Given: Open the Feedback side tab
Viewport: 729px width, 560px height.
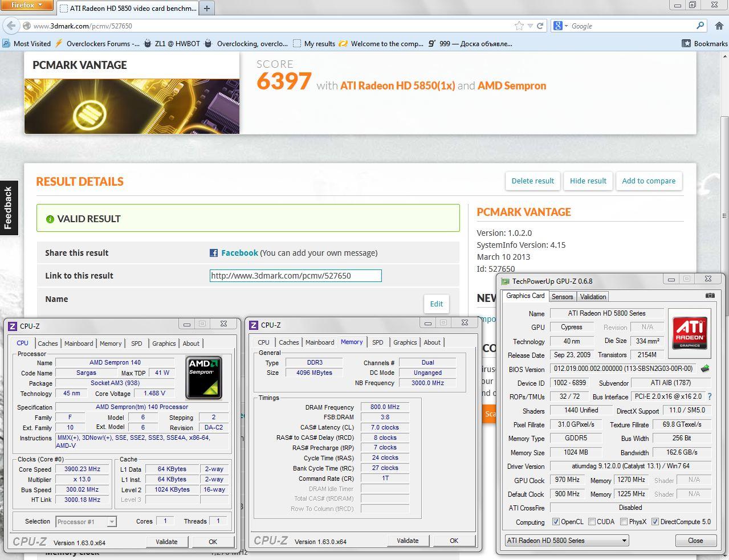Looking at the screenshot, I should click(x=9, y=207).
